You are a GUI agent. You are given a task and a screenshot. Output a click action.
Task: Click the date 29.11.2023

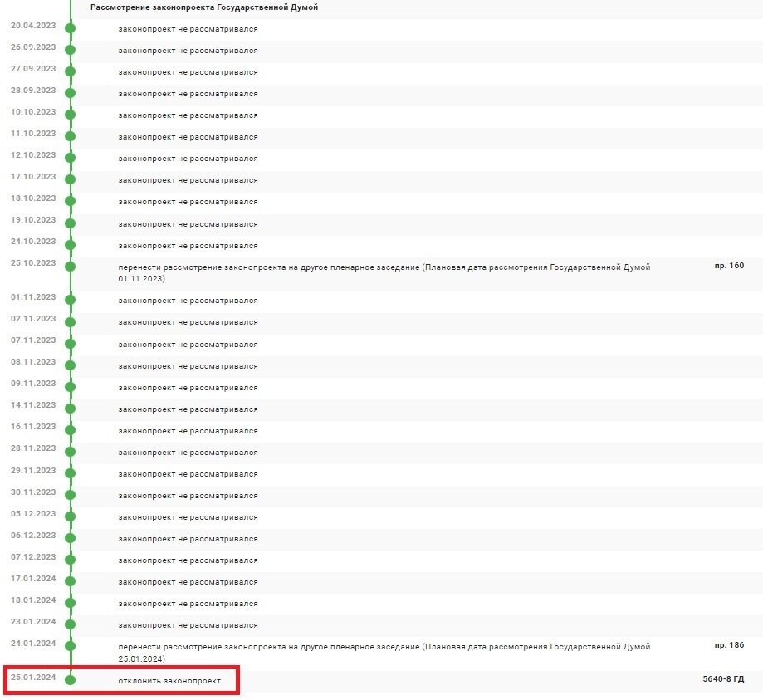[33, 470]
